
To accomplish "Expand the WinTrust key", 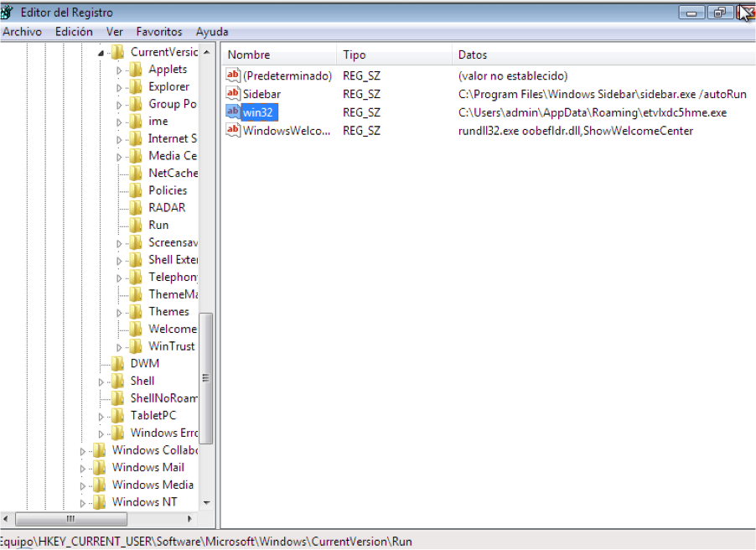I will (x=119, y=347).
